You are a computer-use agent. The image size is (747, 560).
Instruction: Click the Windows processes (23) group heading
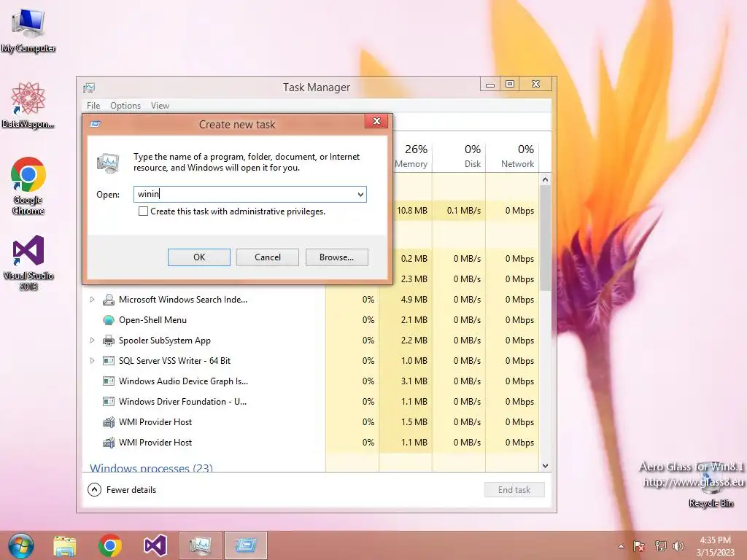click(x=151, y=467)
